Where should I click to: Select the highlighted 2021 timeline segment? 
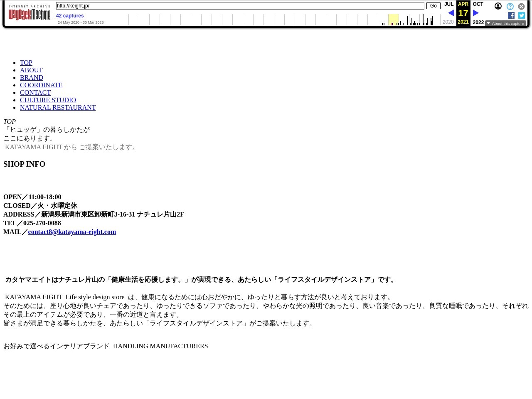(x=393, y=20)
